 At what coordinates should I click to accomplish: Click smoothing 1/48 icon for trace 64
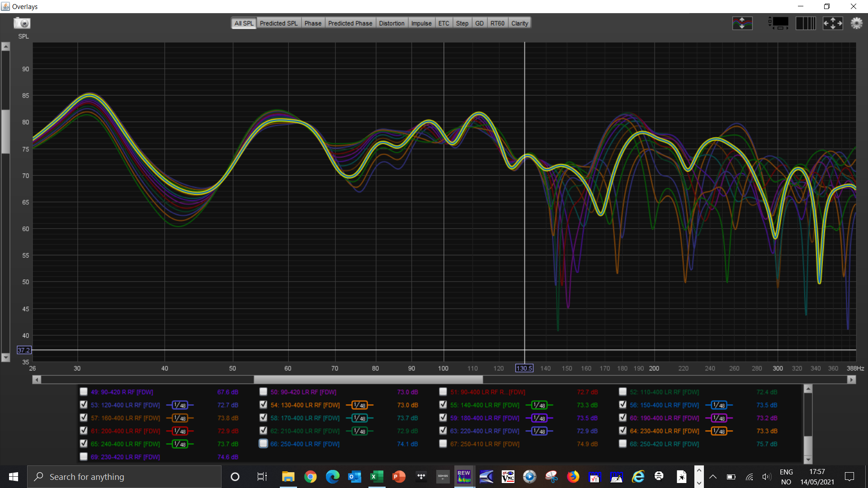point(719,431)
